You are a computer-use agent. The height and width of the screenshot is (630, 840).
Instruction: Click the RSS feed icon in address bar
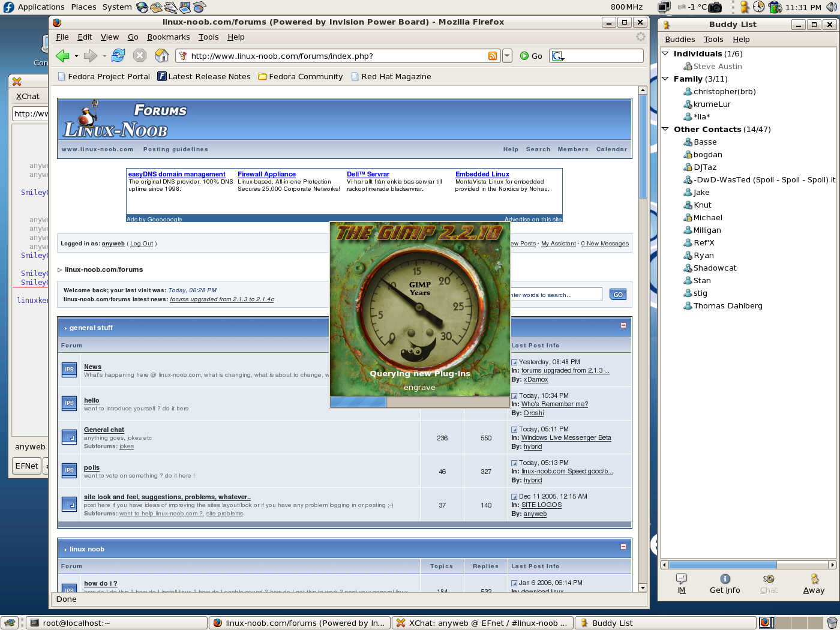(493, 56)
